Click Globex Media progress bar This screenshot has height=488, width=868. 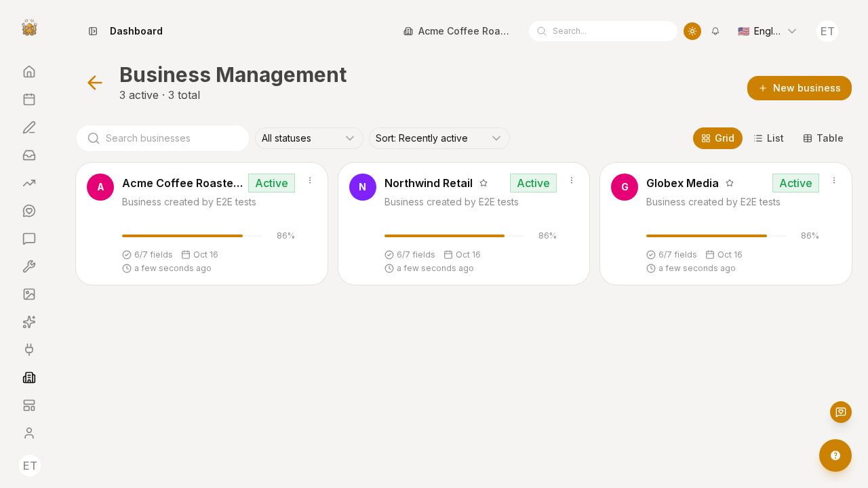[716, 236]
